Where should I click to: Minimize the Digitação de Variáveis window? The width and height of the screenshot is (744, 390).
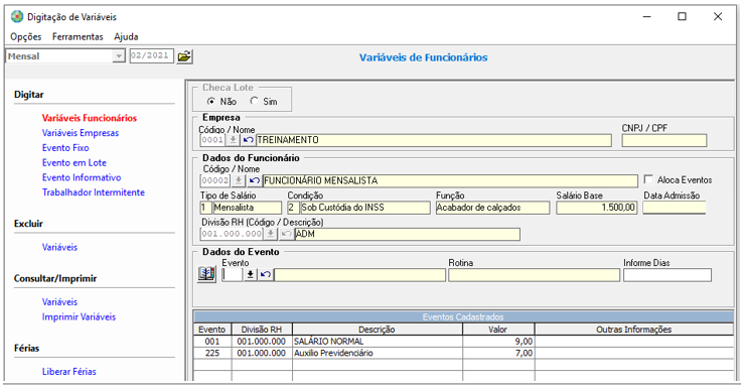(x=647, y=17)
